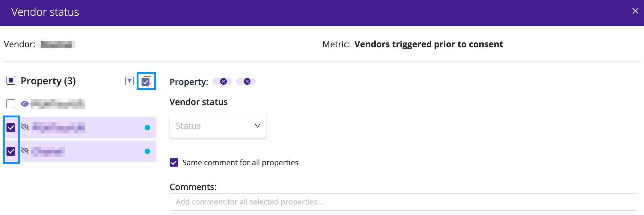Click the highlighted select-all icon beside the filter

click(x=146, y=81)
